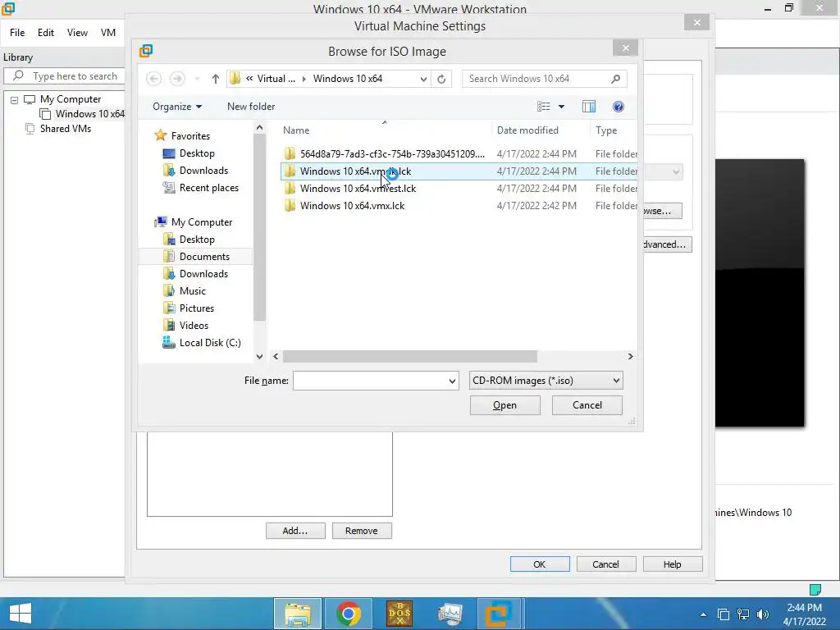Select Desktop under Favorites
Screen dimensions: 840x630
(197, 153)
